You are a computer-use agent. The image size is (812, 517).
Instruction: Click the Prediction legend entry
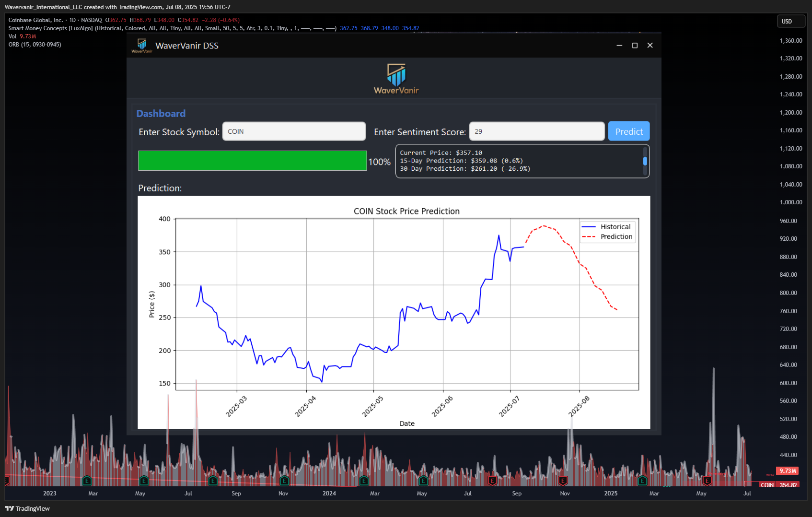(x=607, y=236)
